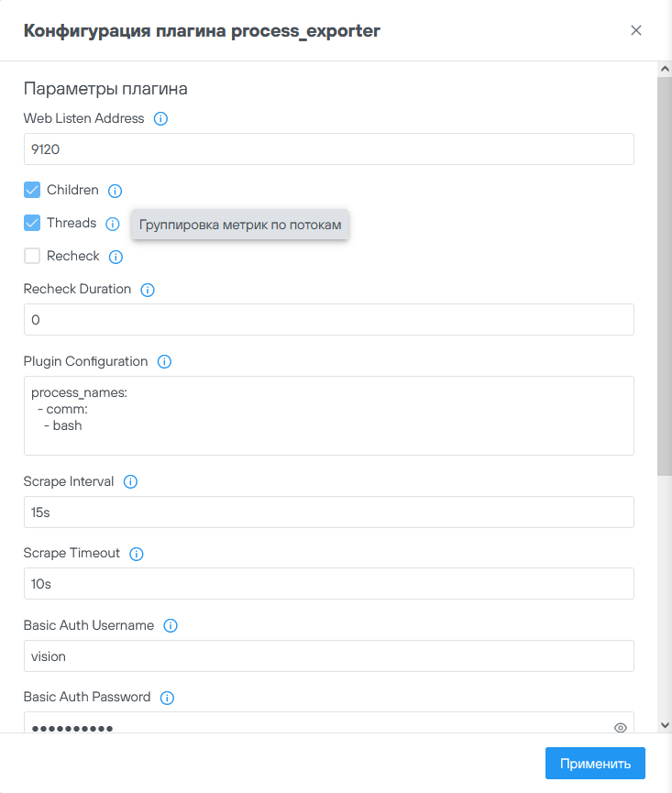
Task: Close the plugin configuration dialog
Action: pos(636,30)
